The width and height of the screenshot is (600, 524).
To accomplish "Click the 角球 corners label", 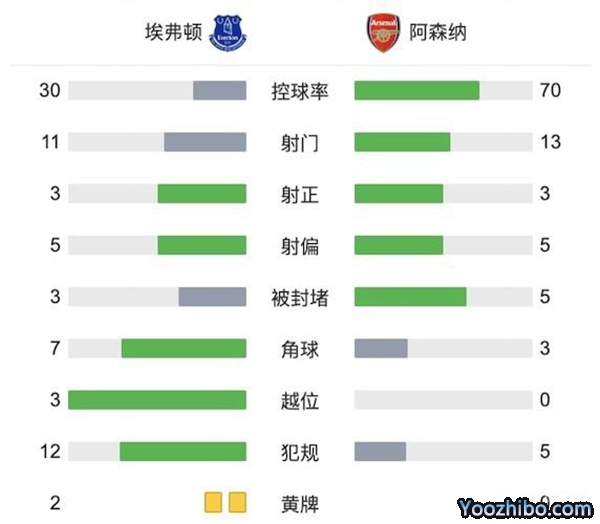I will (300, 348).
